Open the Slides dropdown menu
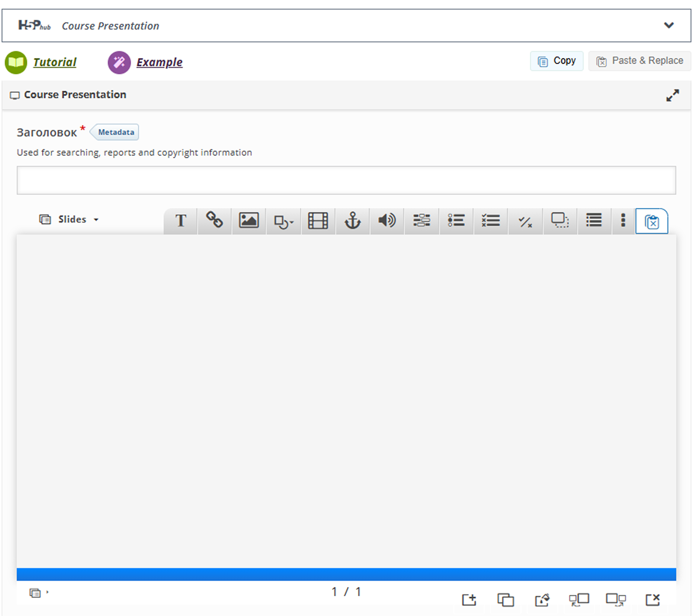The width and height of the screenshot is (693, 616). click(70, 219)
